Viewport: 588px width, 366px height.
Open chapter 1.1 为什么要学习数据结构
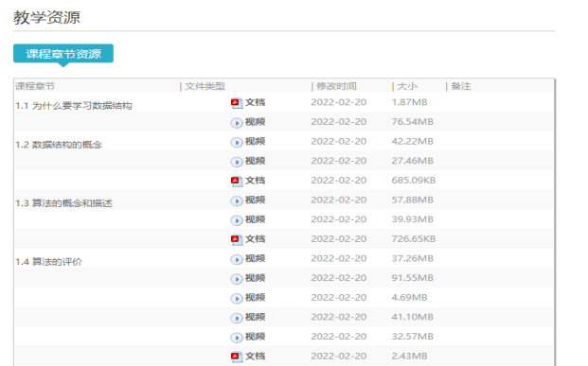pos(74,106)
